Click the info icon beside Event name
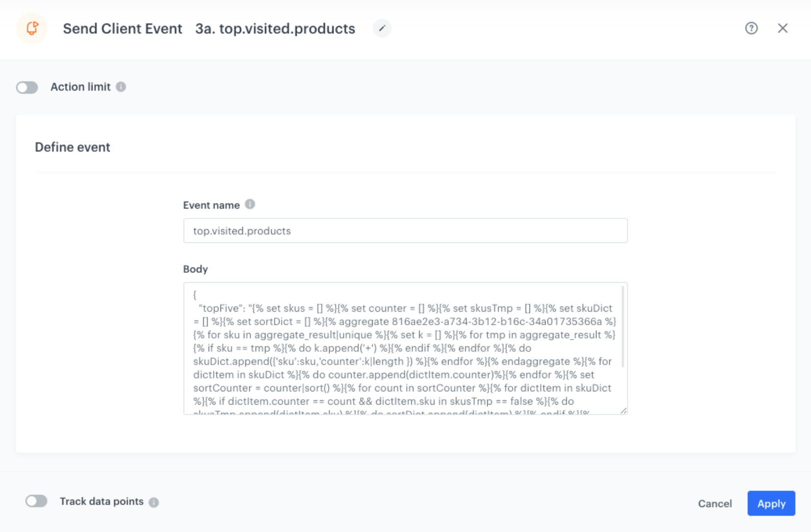Viewport: 811px width, 532px height. pos(250,204)
